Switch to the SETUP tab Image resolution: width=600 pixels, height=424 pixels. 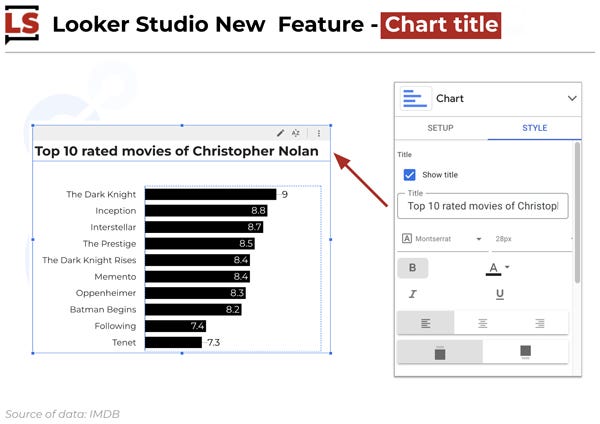pos(440,128)
